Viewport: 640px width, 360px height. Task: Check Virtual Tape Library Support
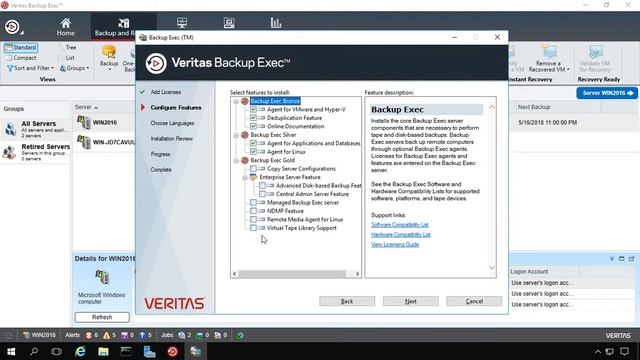tap(253, 228)
